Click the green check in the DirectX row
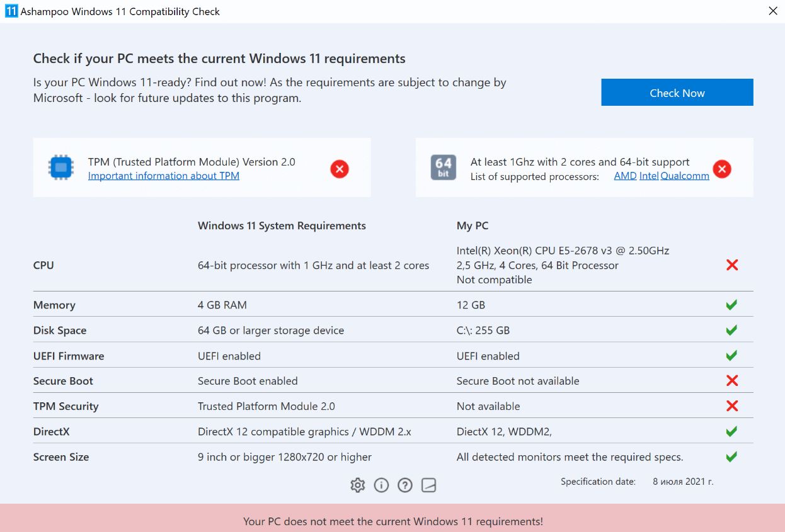Screen dimensions: 785x532 [731, 431]
